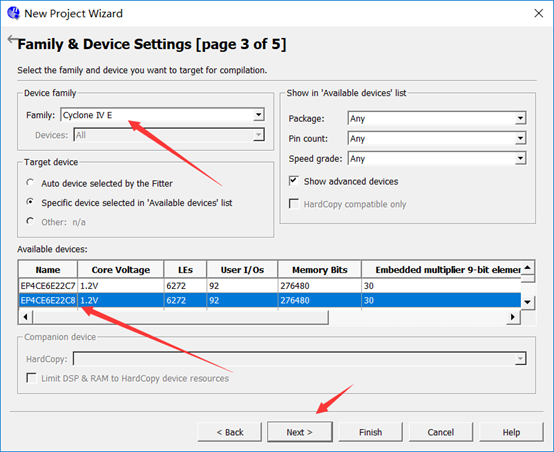Click the Help button
The width and height of the screenshot is (554, 452).
pos(511,432)
